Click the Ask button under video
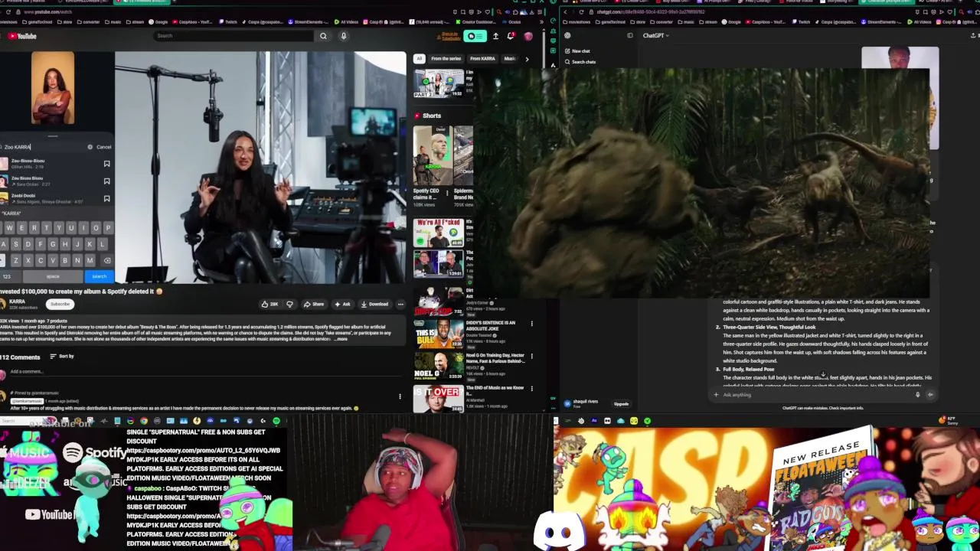The height and width of the screenshot is (551, 980). click(x=342, y=304)
